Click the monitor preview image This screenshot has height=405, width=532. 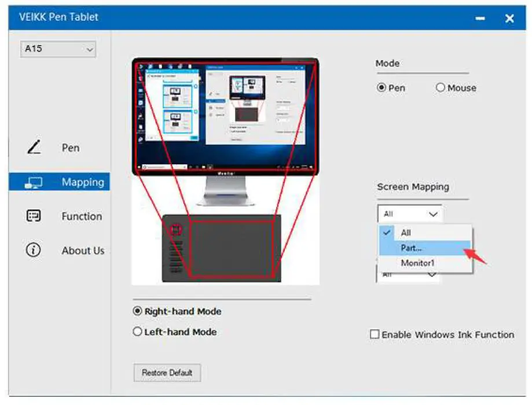click(225, 116)
